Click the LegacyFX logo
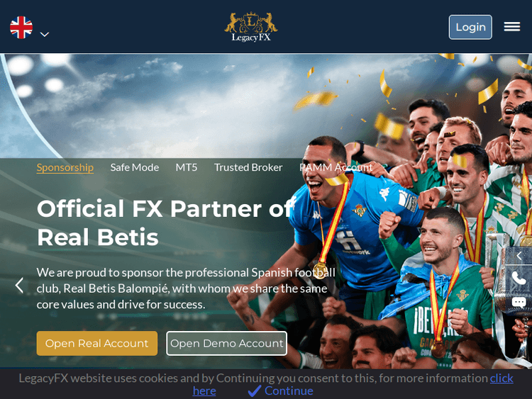The width and height of the screenshot is (532, 399). (x=250, y=27)
